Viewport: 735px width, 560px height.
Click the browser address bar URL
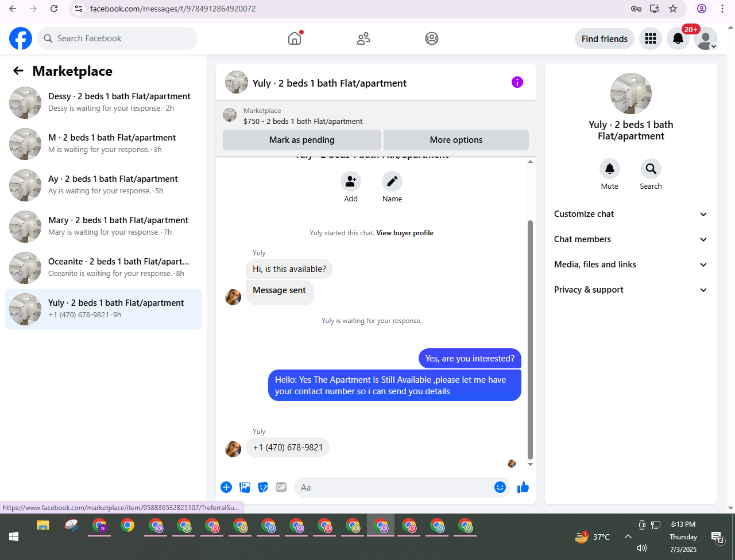click(173, 9)
